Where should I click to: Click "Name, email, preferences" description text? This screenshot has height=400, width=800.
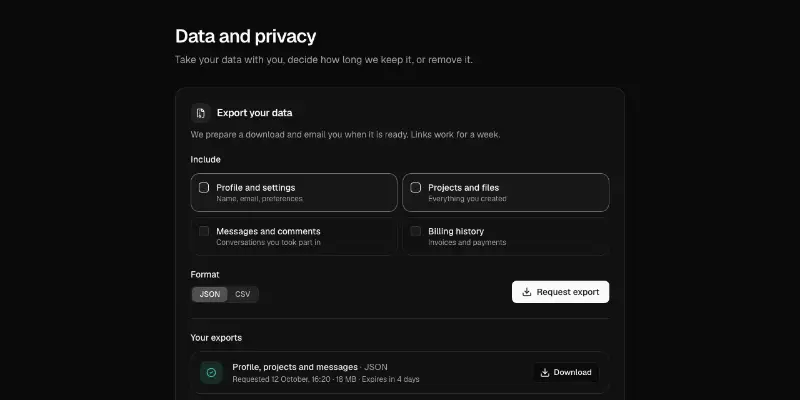coord(259,199)
